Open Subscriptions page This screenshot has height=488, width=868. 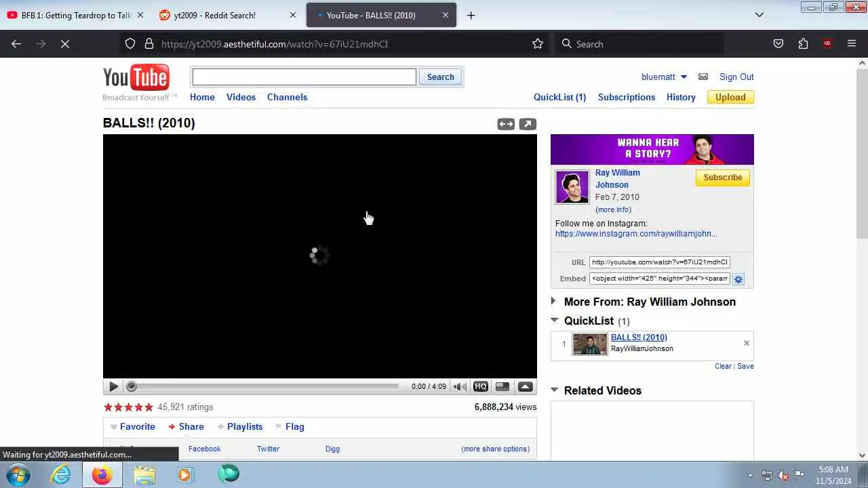(627, 97)
